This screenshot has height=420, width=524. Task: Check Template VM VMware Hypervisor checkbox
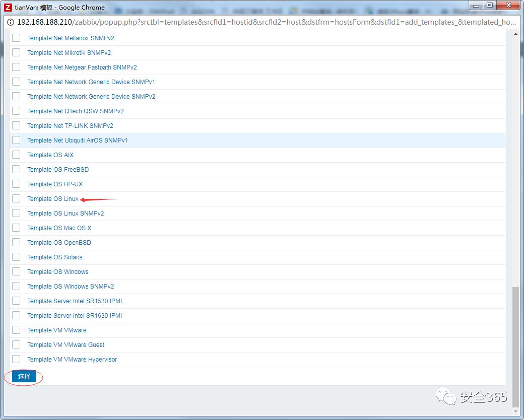[x=16, y=359]
